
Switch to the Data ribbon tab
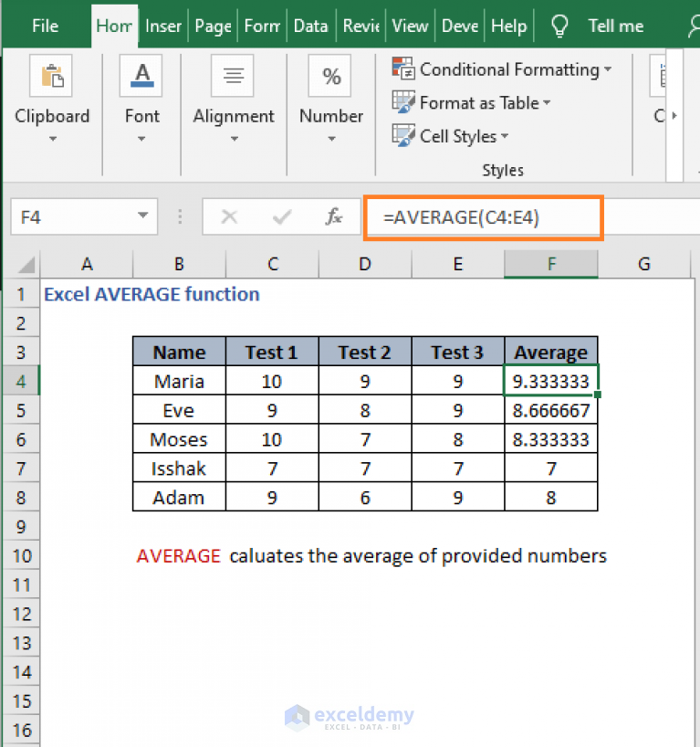pyautogui.click(x=310, y=26)
